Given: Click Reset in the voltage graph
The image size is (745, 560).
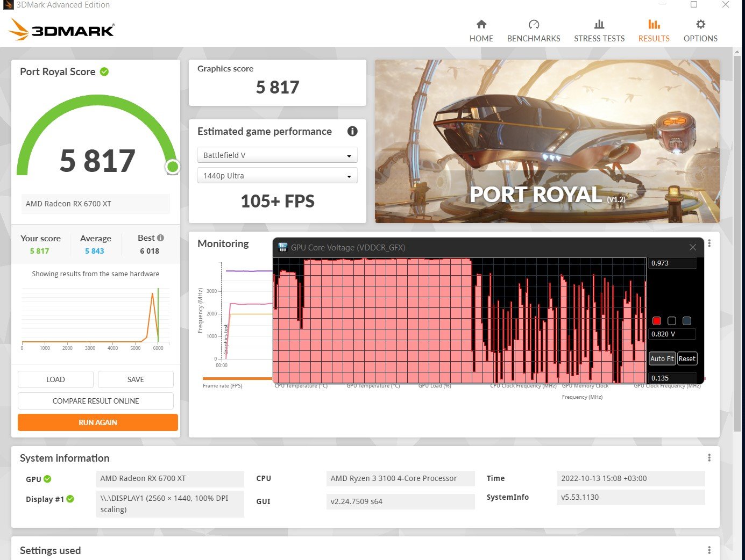Looking at the screenshot, I should (687, 358).
